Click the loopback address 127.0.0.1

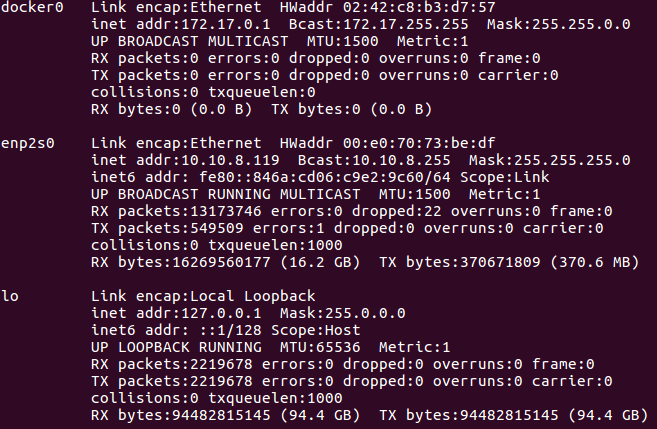tap(221, 313)
